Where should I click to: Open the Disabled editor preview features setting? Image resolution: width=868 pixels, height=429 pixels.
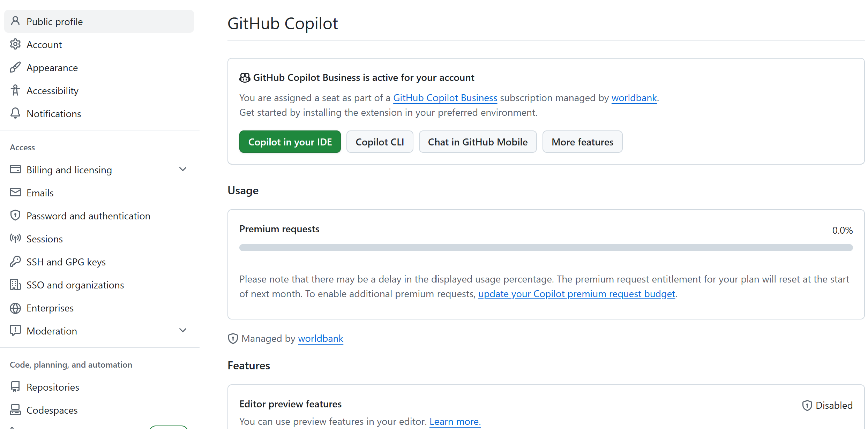click(827, 405)
